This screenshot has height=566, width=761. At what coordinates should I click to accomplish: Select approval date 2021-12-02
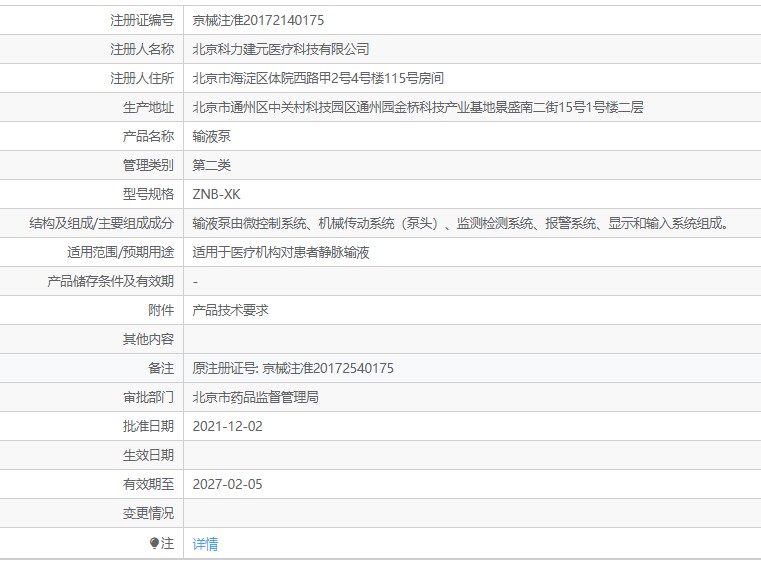(x=227, y=426)
